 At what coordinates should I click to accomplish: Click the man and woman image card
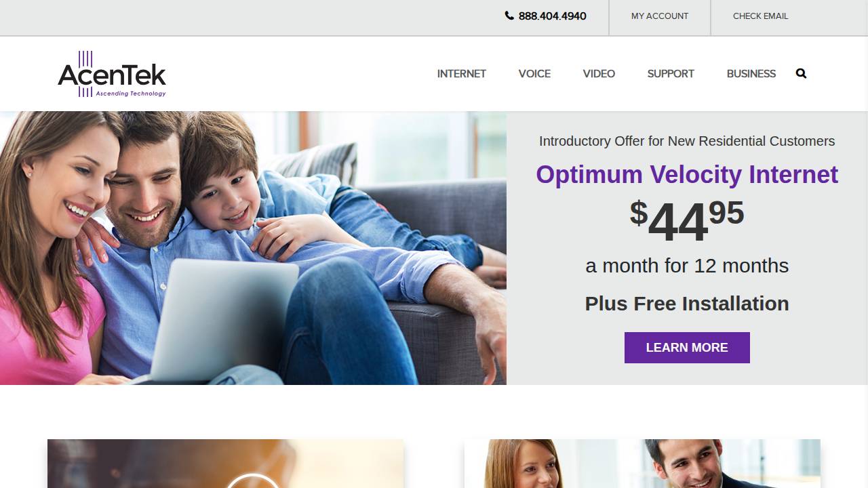(642, 464)
